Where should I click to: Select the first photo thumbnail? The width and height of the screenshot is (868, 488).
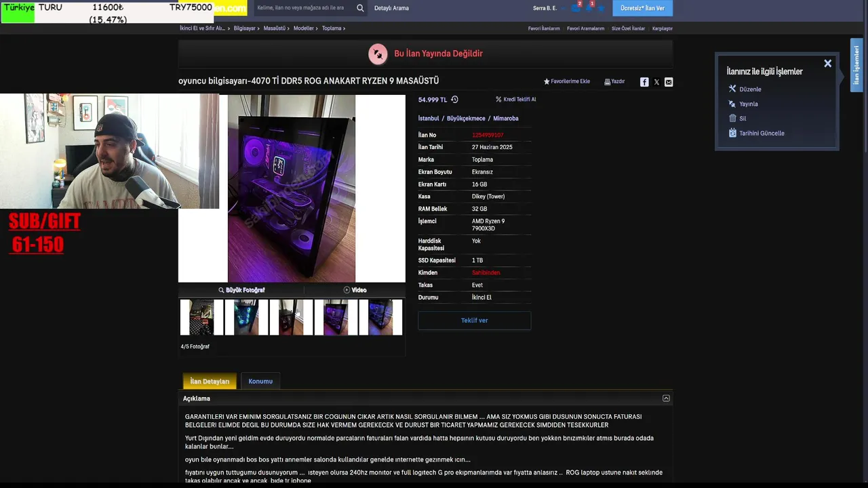tap(201, 317)
